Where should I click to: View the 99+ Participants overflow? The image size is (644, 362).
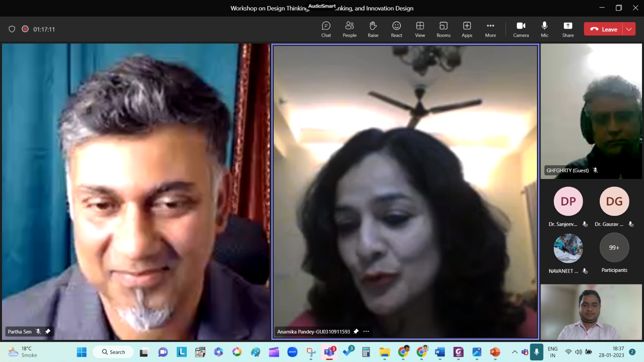[614, 248]
